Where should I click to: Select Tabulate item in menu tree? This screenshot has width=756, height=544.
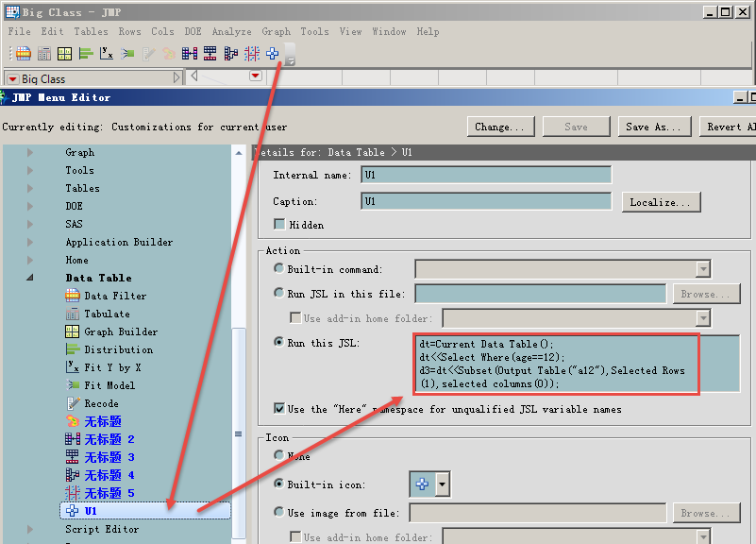pos(97,314)
